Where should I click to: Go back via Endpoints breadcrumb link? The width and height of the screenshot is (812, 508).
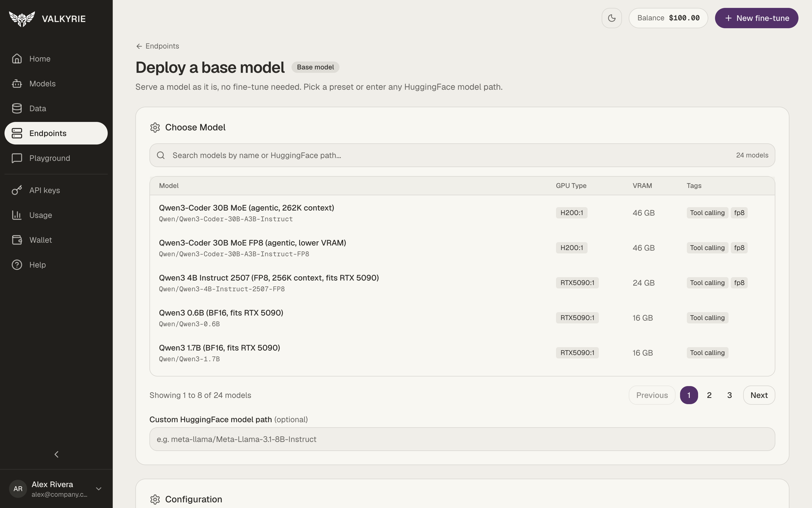(157, 46)
